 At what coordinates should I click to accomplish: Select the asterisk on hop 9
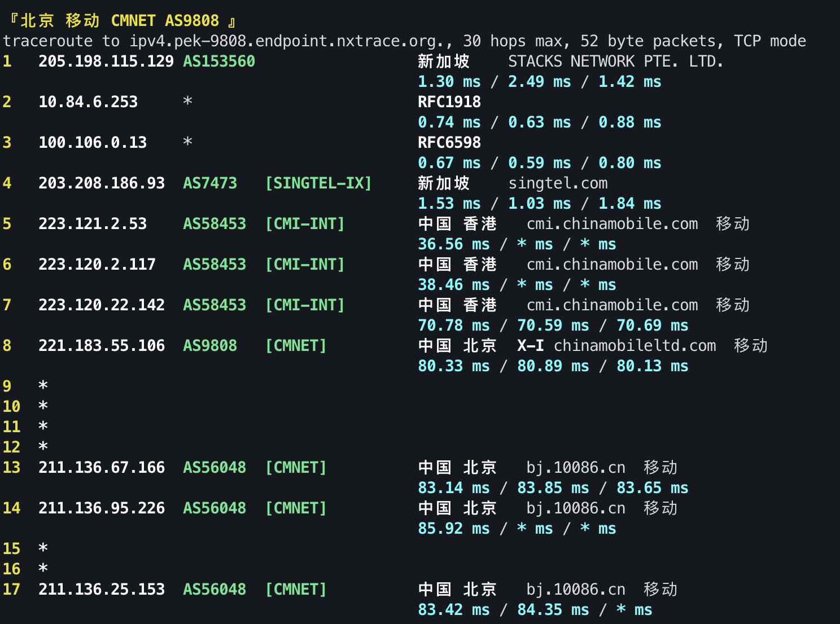(x=42, y=385)
